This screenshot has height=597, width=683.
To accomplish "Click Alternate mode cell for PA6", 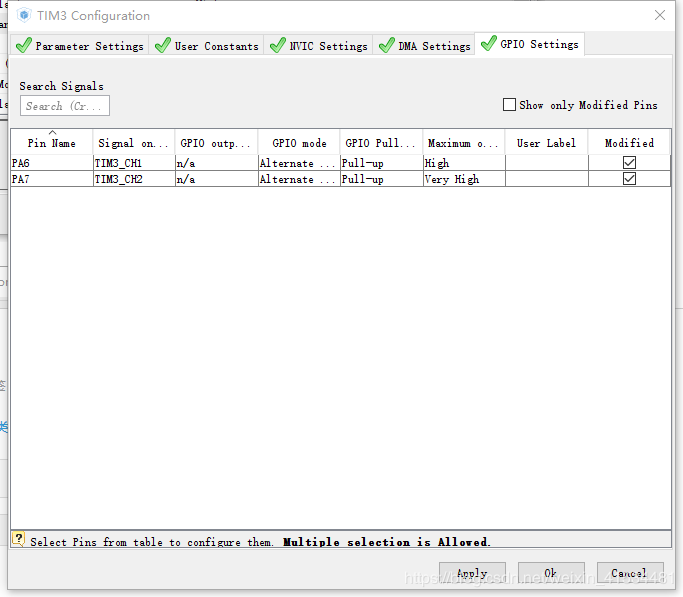I will tap(299, 163).
